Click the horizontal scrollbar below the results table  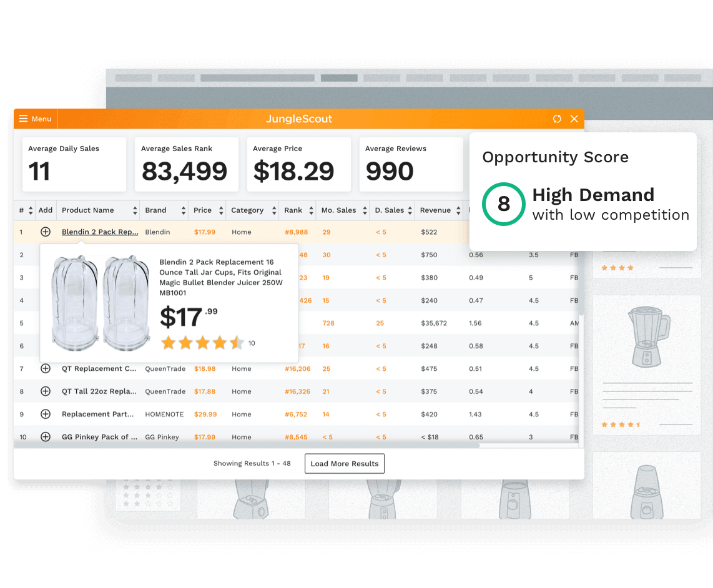(247, 446)
